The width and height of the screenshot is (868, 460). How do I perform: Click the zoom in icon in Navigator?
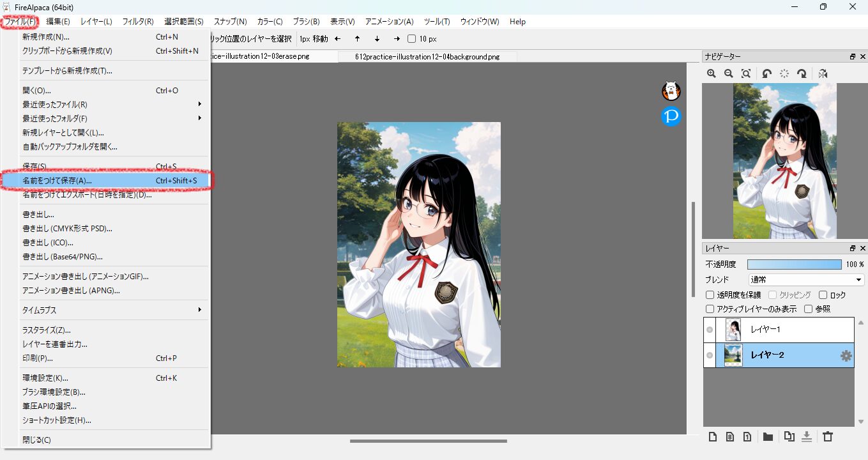pyautogui.click(x=712, y=73)
